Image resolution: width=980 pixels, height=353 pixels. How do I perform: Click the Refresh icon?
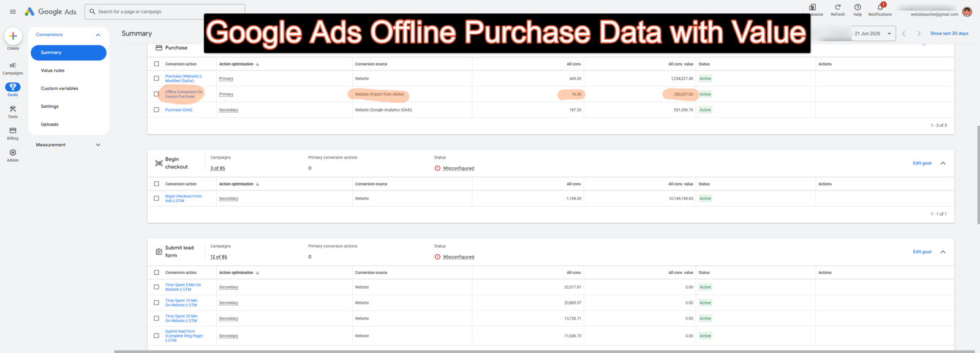[x=837, y=7]
